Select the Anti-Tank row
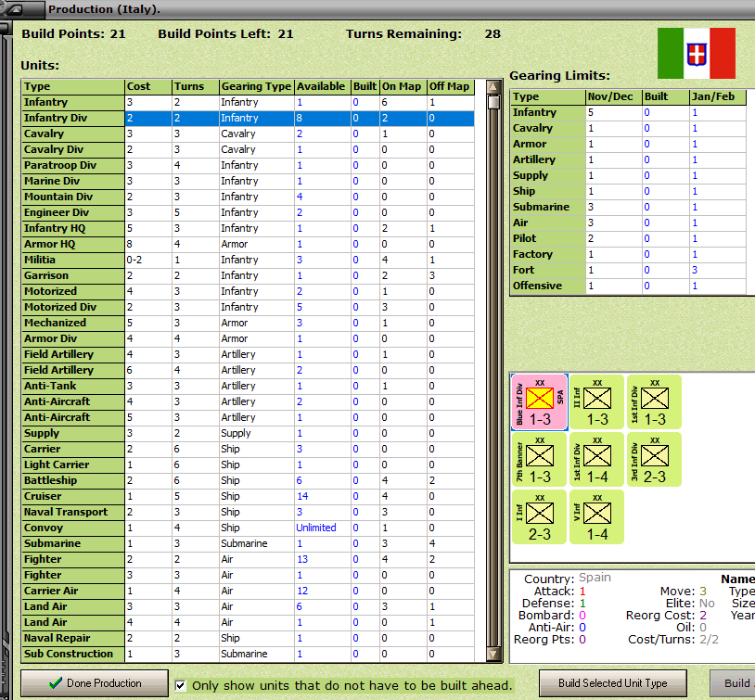The width and height of the screenshot is (755, 700). [249, 386]
